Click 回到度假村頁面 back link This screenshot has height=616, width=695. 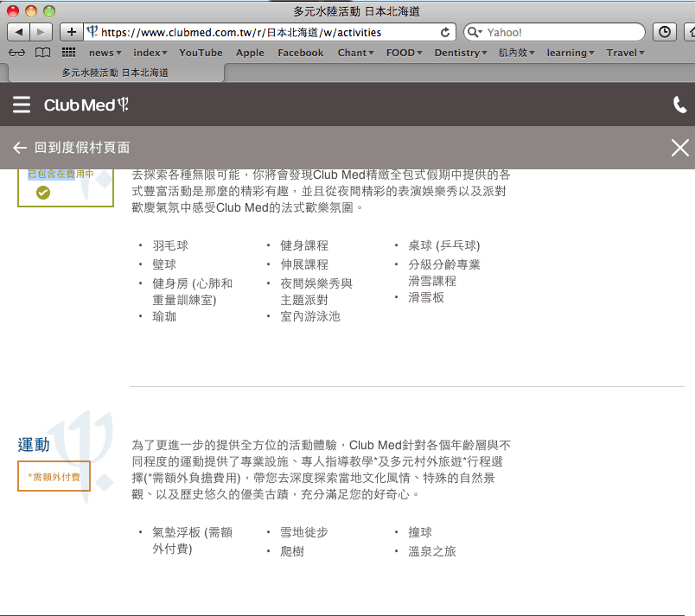[82, 148]
